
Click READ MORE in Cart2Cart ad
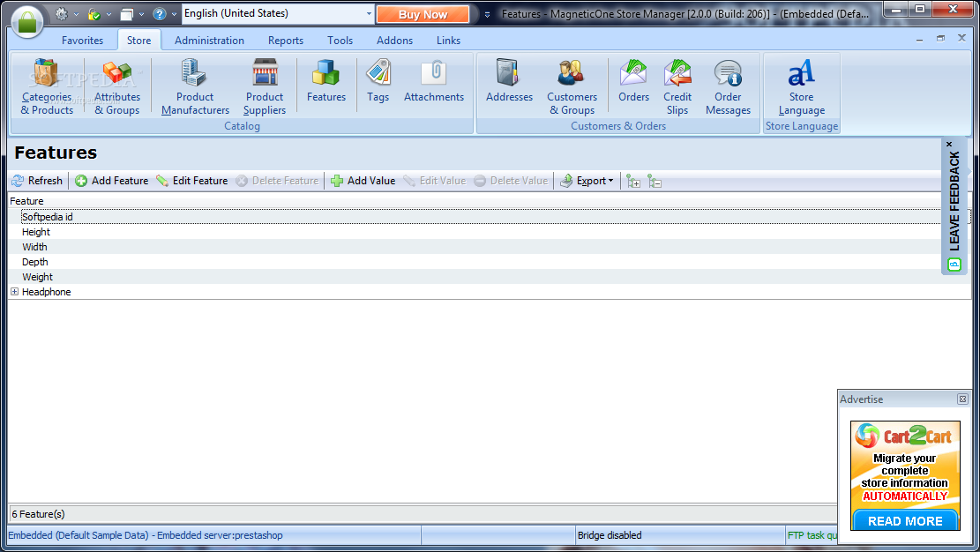pos(905,521)
